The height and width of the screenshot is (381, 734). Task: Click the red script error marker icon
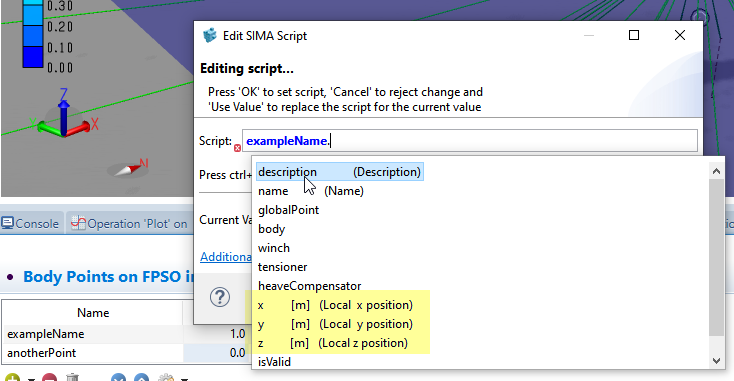click(x=237, y=148)
